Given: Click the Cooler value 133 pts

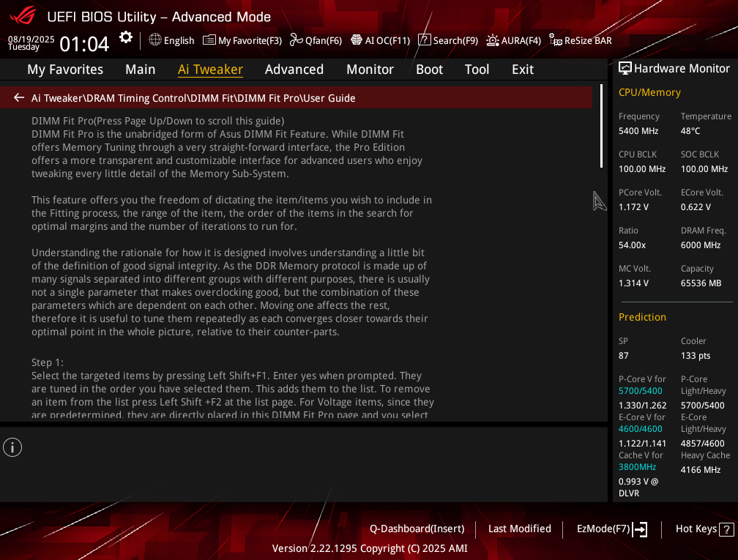Looking at the screenshot, I should click(x=696, y=356).
